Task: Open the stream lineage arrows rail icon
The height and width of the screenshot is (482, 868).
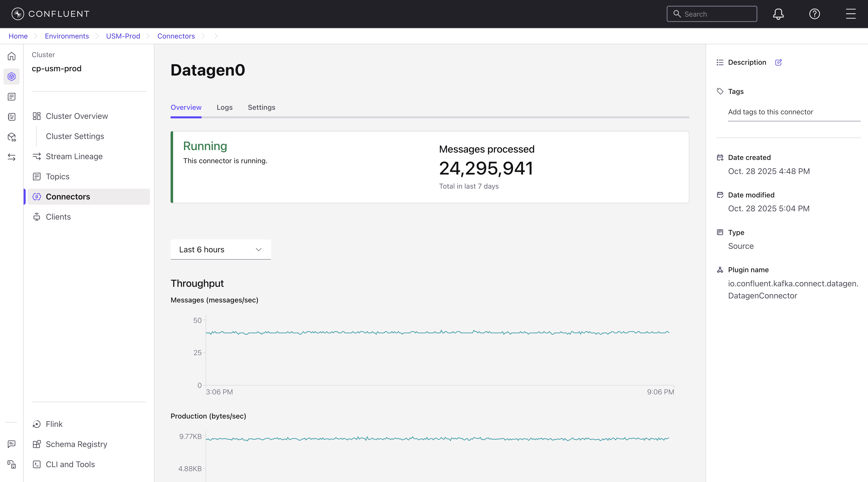Action: (12, 157)
